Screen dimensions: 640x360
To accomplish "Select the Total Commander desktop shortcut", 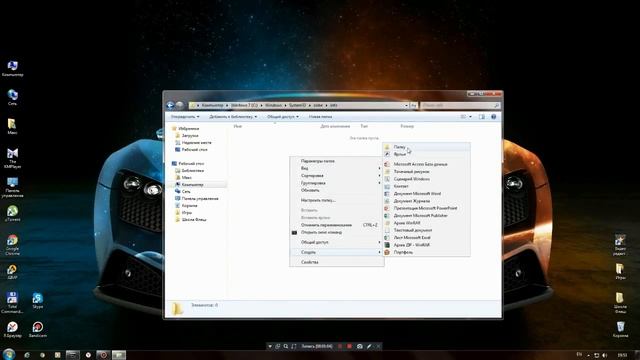I will (12, 302).
